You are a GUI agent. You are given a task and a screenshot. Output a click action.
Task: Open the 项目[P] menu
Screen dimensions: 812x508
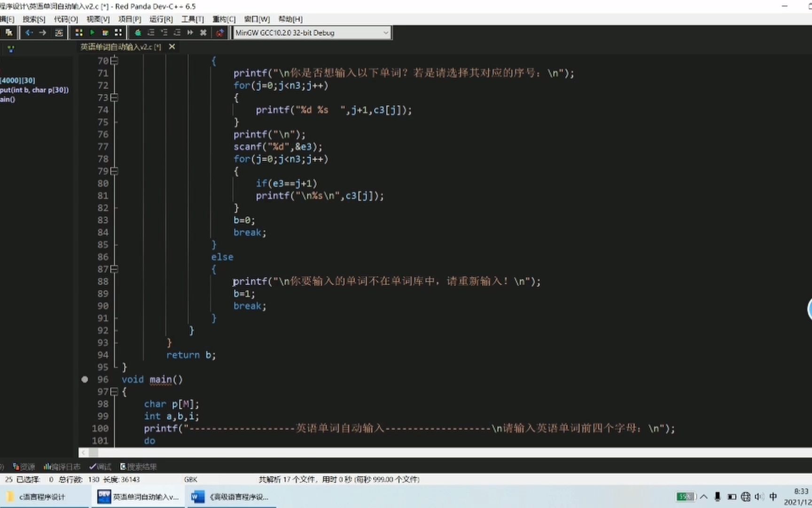pyautogui.click(x=130, y=19)
